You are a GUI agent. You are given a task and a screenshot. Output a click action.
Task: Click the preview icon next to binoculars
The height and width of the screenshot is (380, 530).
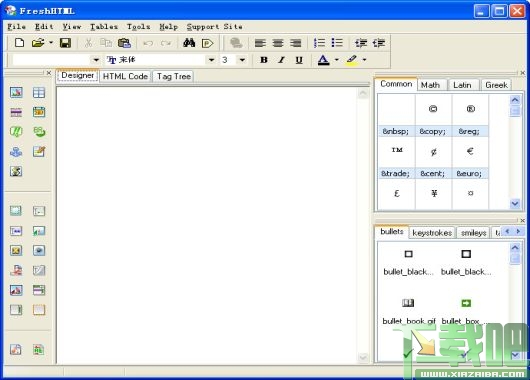point(207,43)
